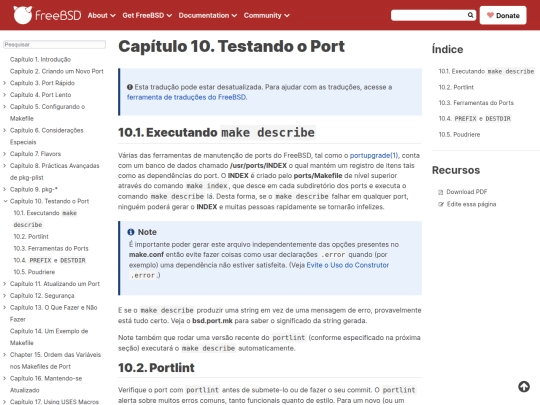The image size is (540, 405).
Task: Expand Capítulo 13. O Que Fazer
Action: 4,308
